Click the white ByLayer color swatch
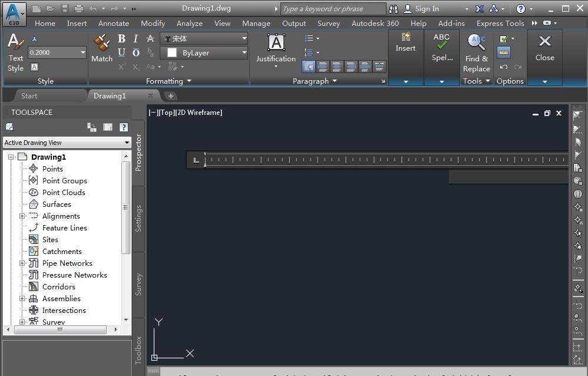Viewport: 588px width, 376px height. (172, 52)
